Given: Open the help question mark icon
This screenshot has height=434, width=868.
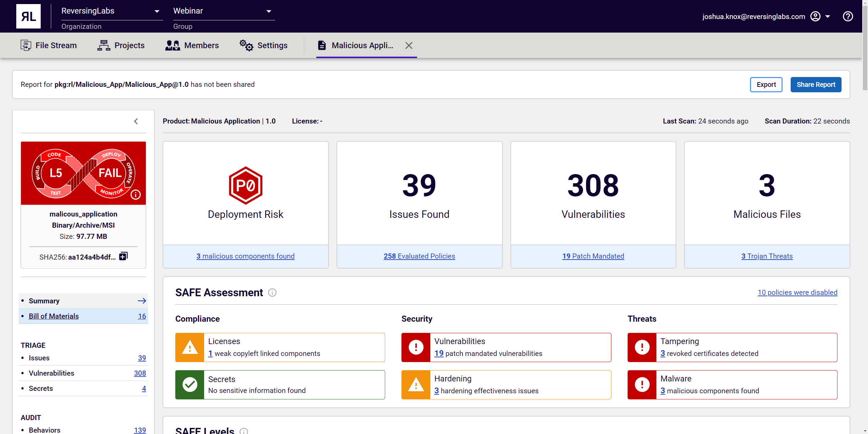Looking at the screenshot, I should 848,16.
